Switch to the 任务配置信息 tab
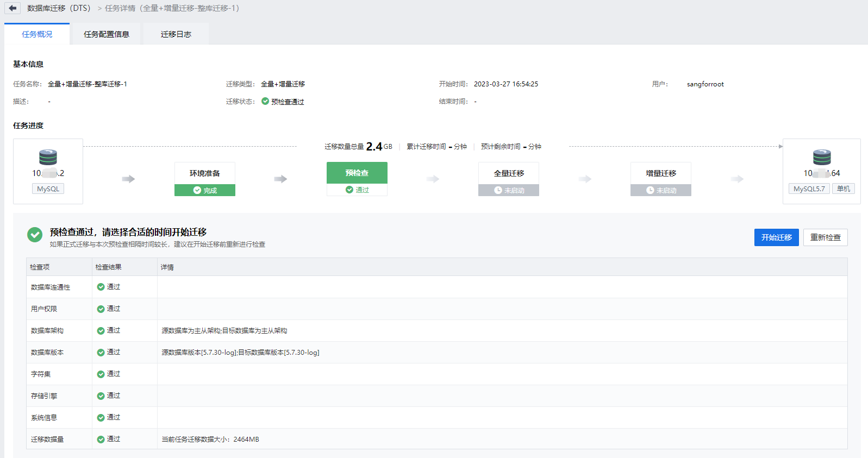This screenshot has height=458, width=868. [x=107, y=34]
